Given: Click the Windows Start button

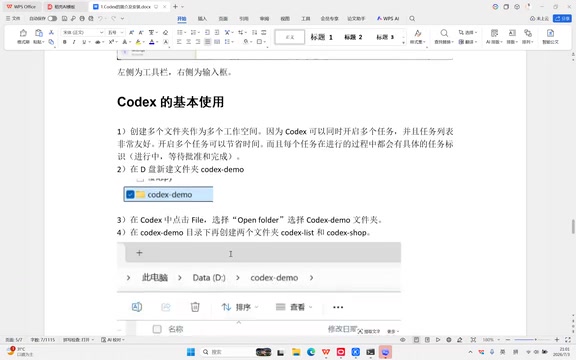Looking at the screenshot, I should tap(191, 352).
